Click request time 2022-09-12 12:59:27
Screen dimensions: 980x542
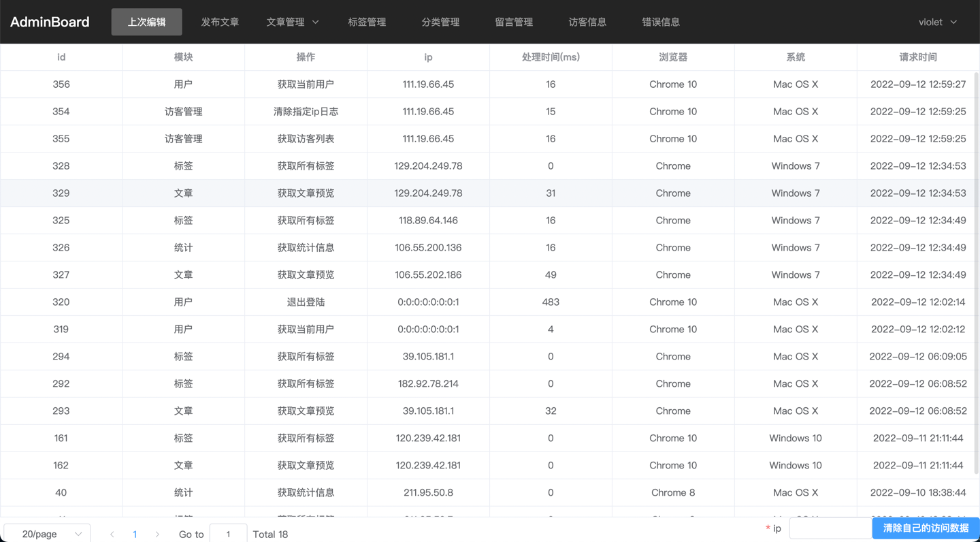pyautogui.click(x=918, y=84)
